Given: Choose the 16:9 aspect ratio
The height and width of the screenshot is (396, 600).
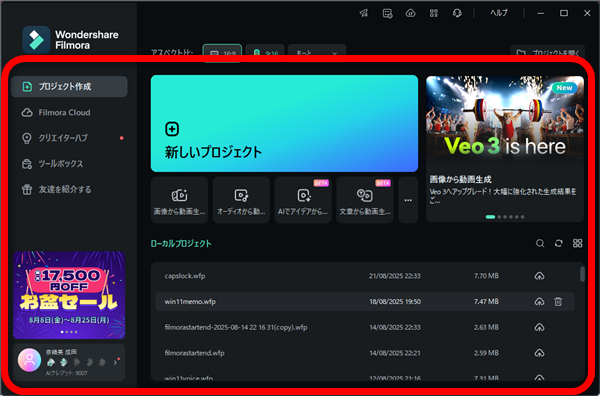Looking at the screenshot, I should coord(222,53).
